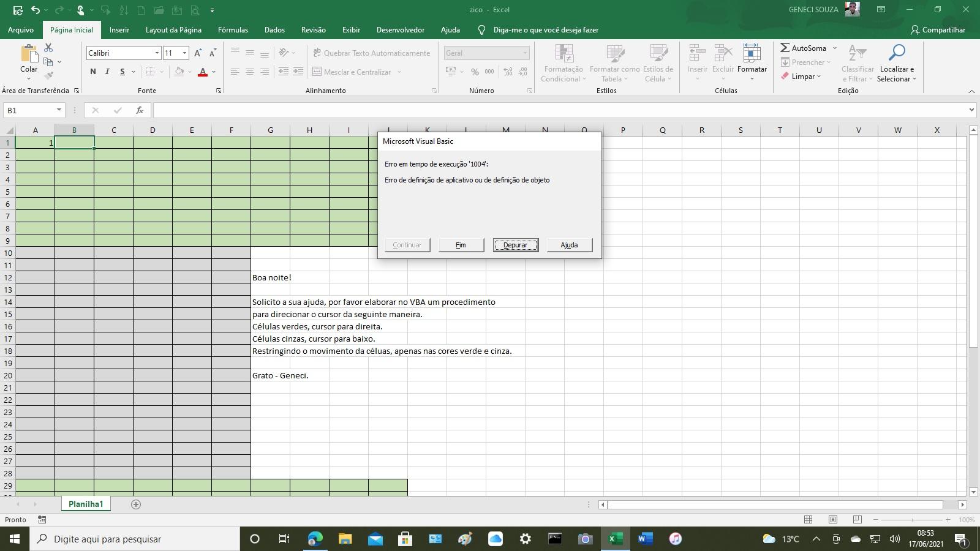Click the Copy icon in clipboard group
Viewport: 980px width, 551px height.
(48, 62)
